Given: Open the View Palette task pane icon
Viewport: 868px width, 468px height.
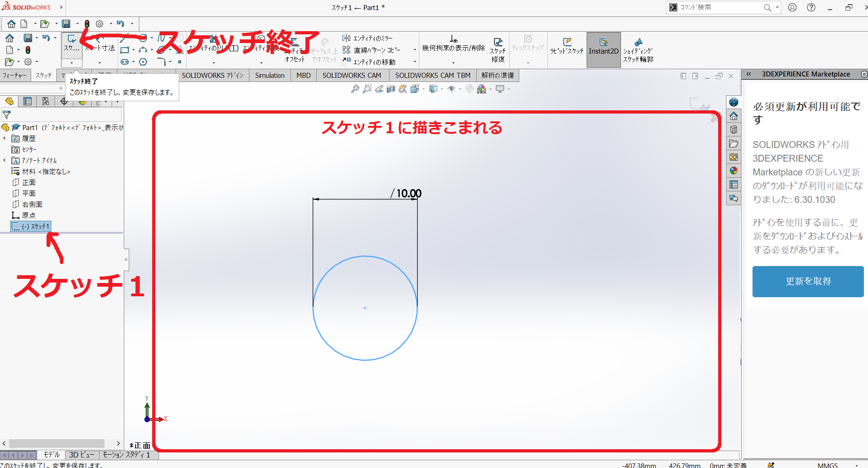Looking at the screenshot, I should pos(734,157).
